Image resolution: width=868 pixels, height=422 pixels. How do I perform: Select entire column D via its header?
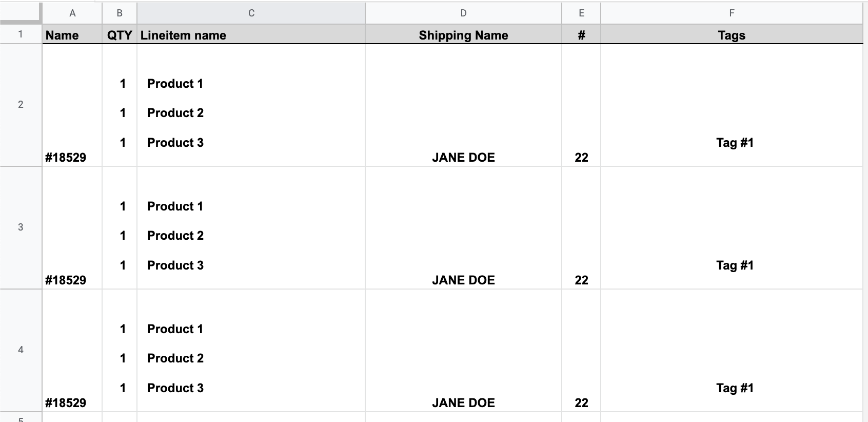click(463, 13)
